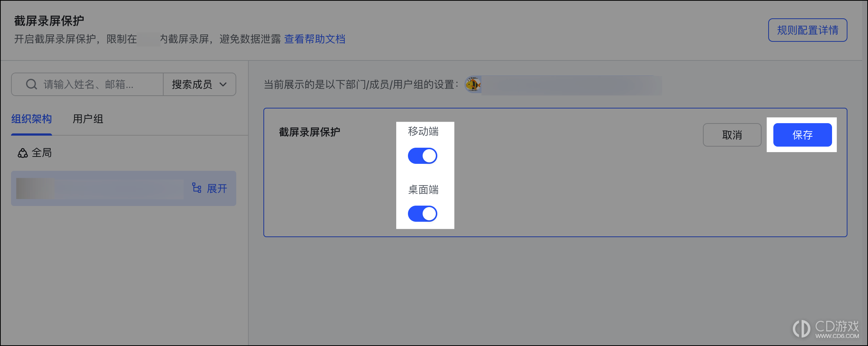Screen dimensions: 868x346
Task: Click the 保存 button
Action: [x=803, y=135]
